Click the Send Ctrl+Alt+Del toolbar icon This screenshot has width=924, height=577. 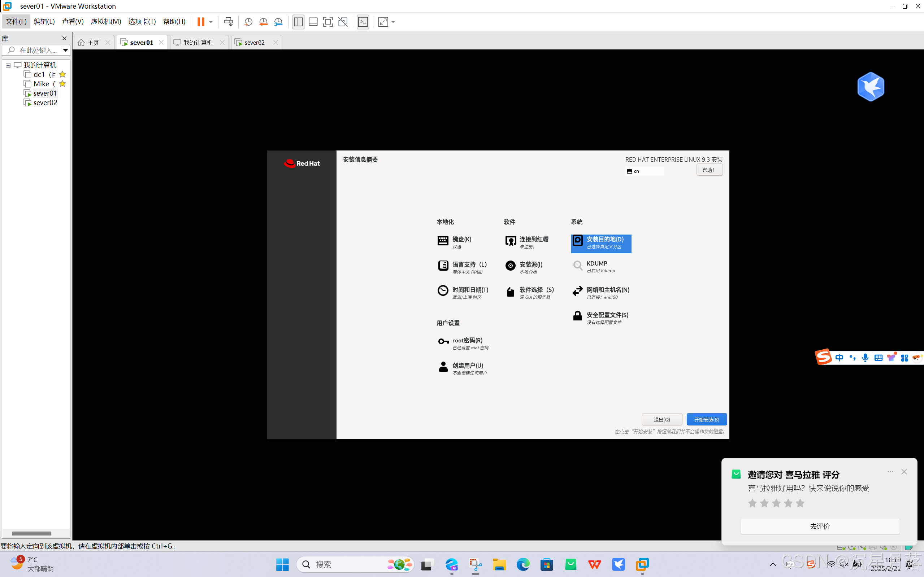pos(228,22)
